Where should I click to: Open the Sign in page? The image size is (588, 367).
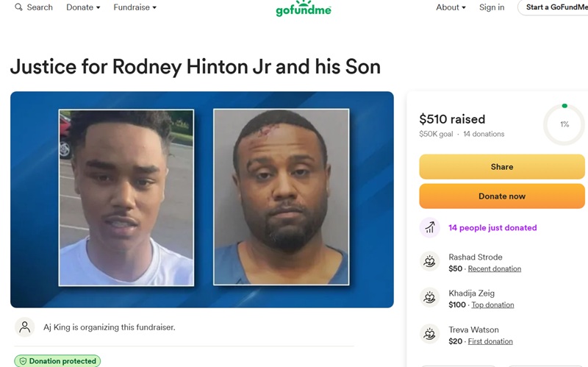(x=492, y=7)
